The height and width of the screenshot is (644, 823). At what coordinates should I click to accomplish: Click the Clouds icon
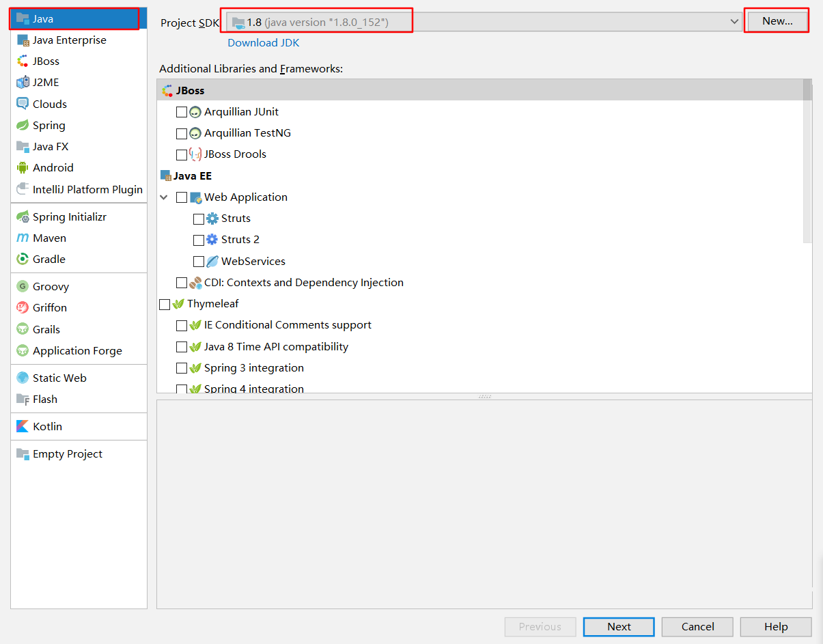pyautogui.click(x=23, y=104)
